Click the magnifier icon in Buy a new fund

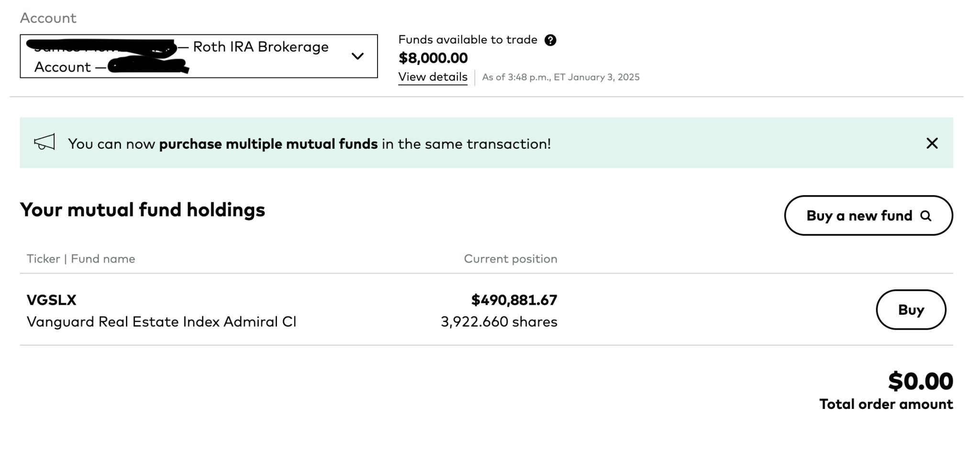[926, 216]
